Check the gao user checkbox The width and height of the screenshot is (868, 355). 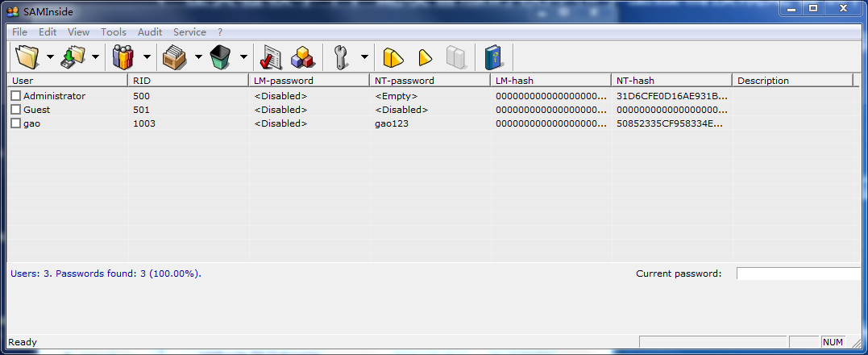coord(15,123)
